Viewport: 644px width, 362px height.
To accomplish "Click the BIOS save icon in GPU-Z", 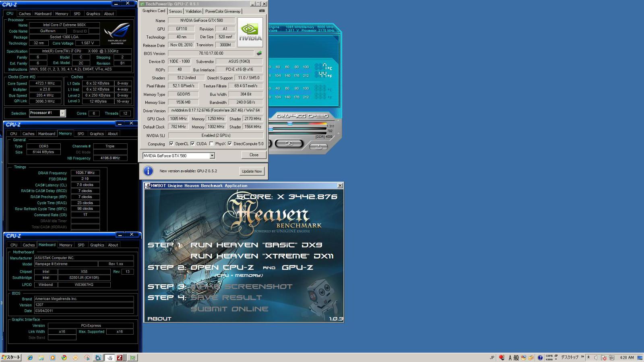I will 259,53.
